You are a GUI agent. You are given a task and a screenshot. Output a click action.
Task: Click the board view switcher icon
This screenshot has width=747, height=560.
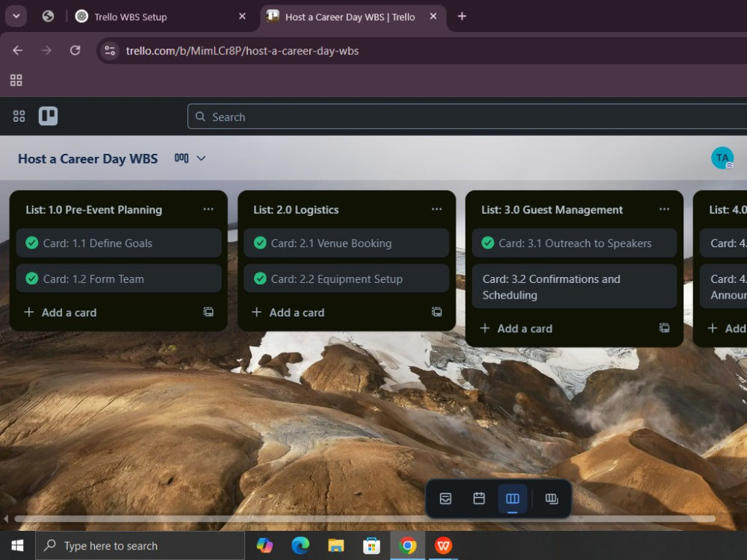182,158
